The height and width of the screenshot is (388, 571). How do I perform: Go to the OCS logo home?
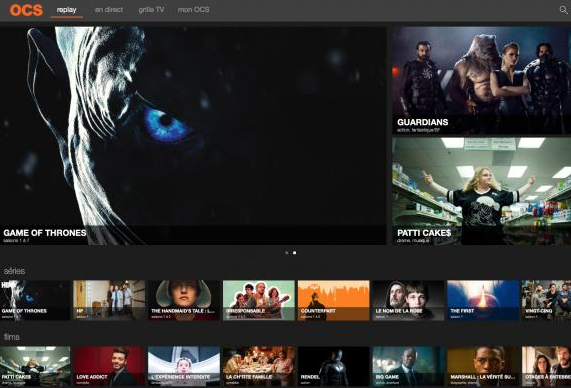coord(26,10)
